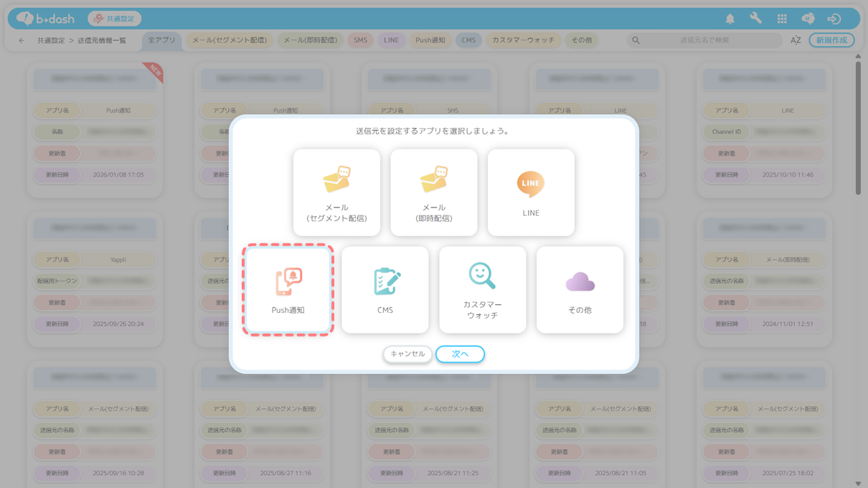Pick the メール(セグメント配信) tile
Screen dimensions: 868x488
click(x=336, y=192)
